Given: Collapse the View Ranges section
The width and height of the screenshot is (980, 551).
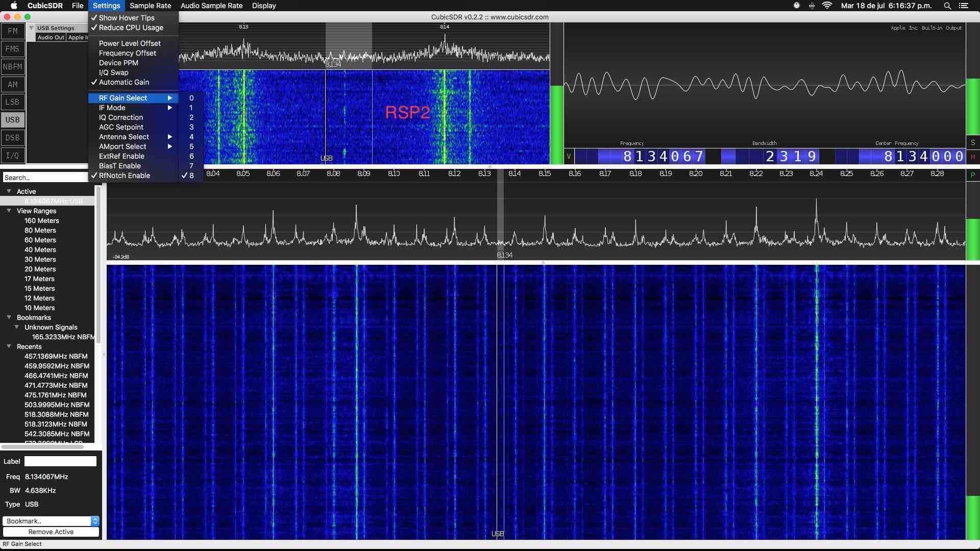Looking at the screenshot, I should [9, 211].
